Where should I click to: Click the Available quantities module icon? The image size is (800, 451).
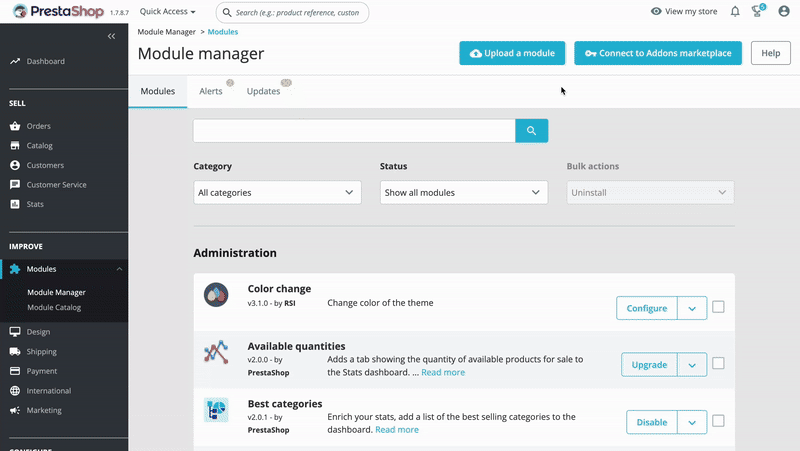point(216,352)
